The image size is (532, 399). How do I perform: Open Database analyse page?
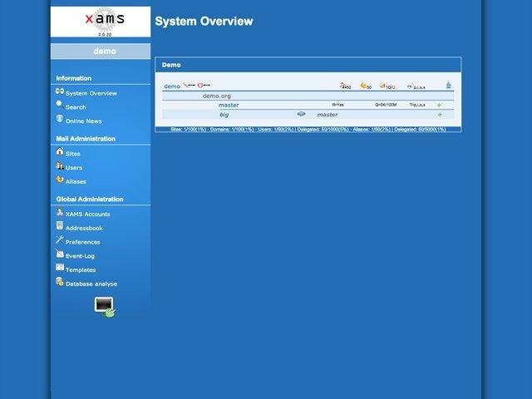click(x=91, y=283)
